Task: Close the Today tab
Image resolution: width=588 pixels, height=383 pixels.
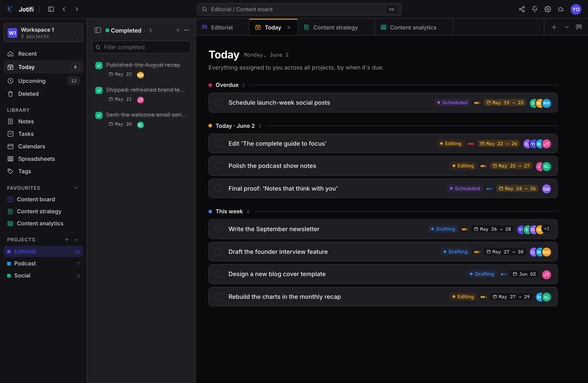Action: pyautogui.click(x=289, y=27)
